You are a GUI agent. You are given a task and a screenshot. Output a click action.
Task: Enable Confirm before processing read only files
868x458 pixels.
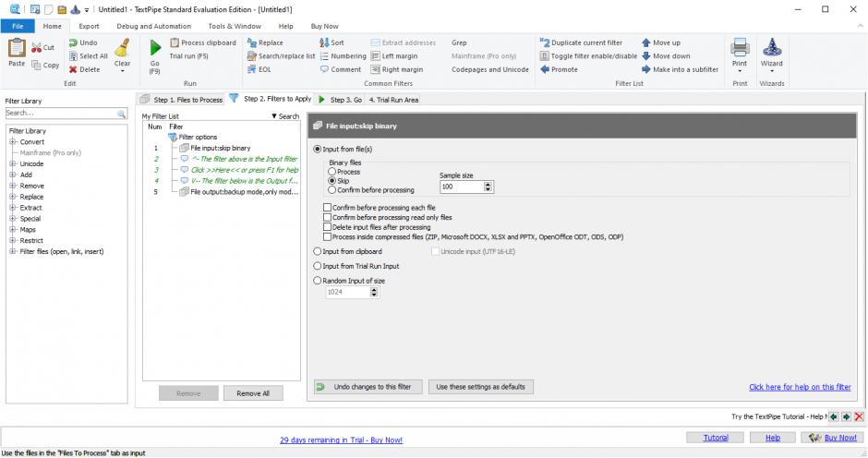(x=327, y=217)
